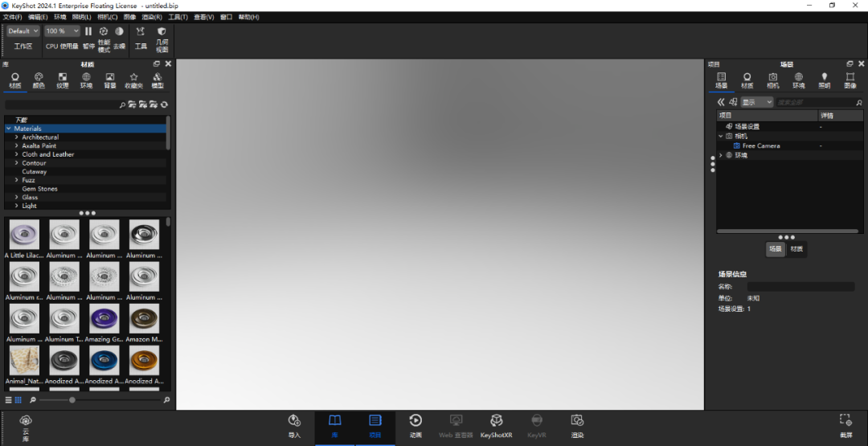Click the Render (渲染) icon
Screen dimensions: 868x446
(x=576, y=425)
